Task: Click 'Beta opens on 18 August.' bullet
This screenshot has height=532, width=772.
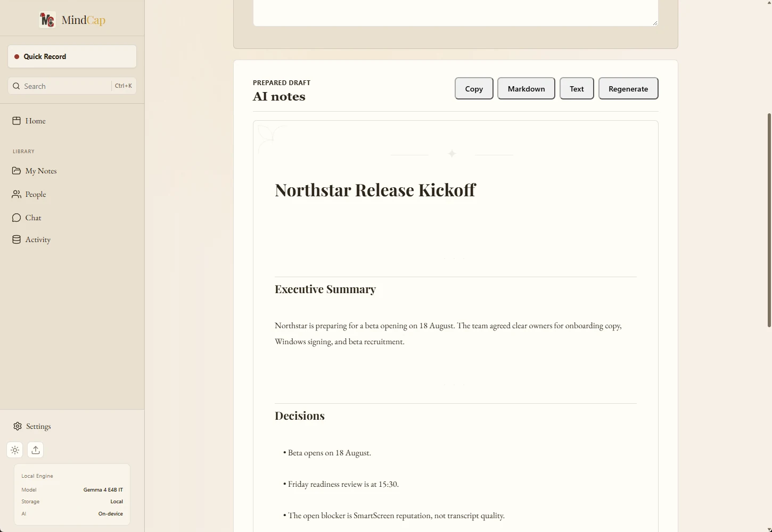Action: pyautogui.click(x=327, y=453)
